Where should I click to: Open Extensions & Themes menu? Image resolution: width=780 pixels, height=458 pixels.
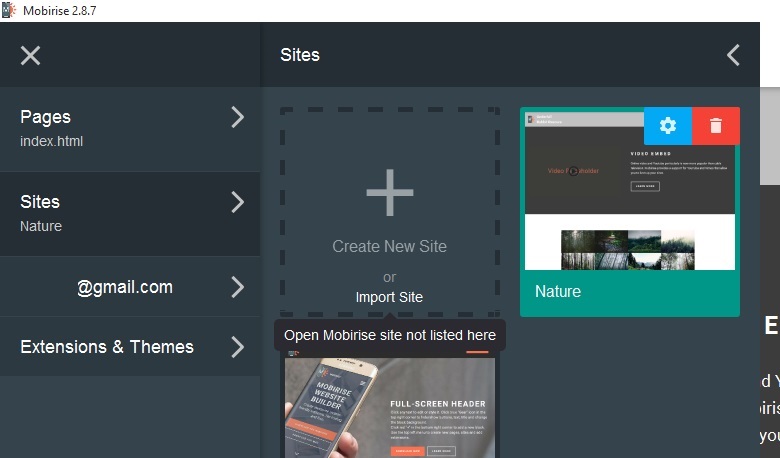point(130,347)
